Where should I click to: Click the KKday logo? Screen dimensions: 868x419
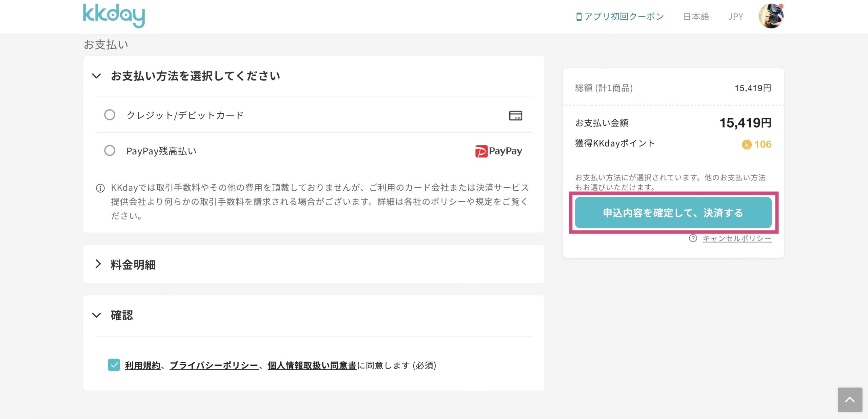tap(114, 15)
